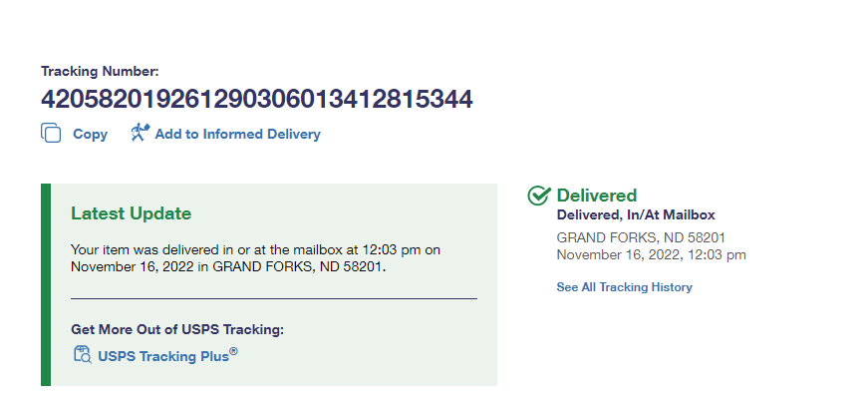Click the green Delivered checkmark icon
This screenshot has width=868, height=405.
[x=539, y=196]
